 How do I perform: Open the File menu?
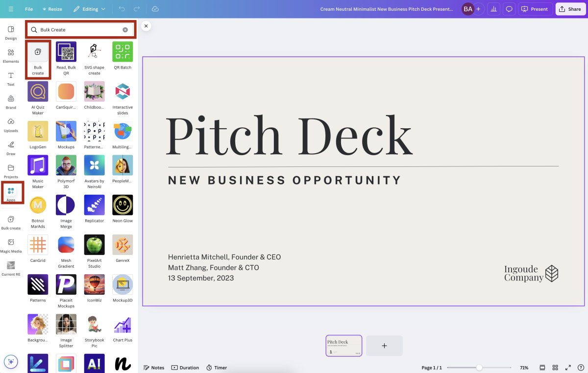pos(29,9)
